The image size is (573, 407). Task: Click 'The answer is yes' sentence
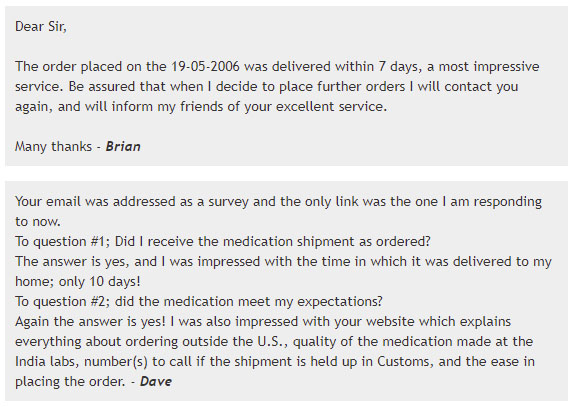pyautogui.click(x=72, y=262)
